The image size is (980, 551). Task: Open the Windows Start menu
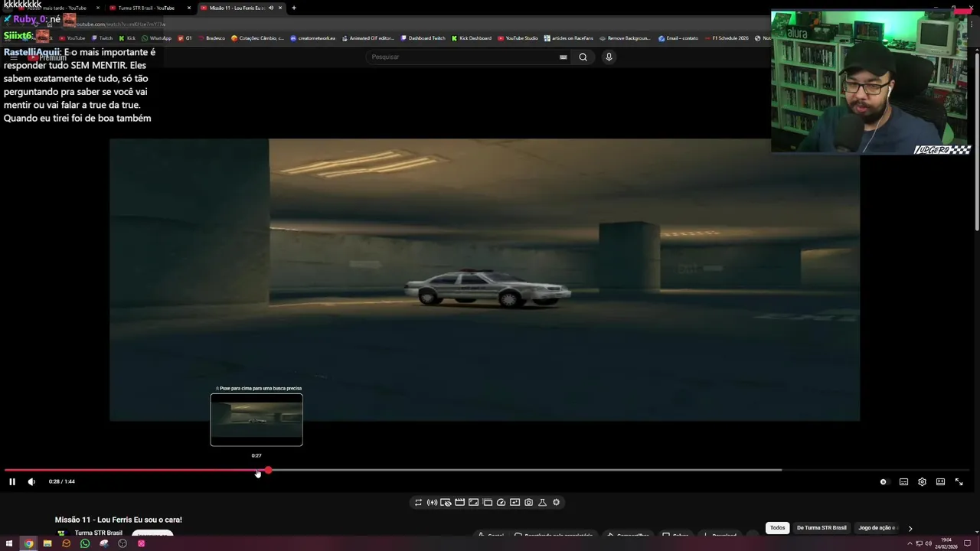pyautogui.click(x=9, y=543)
